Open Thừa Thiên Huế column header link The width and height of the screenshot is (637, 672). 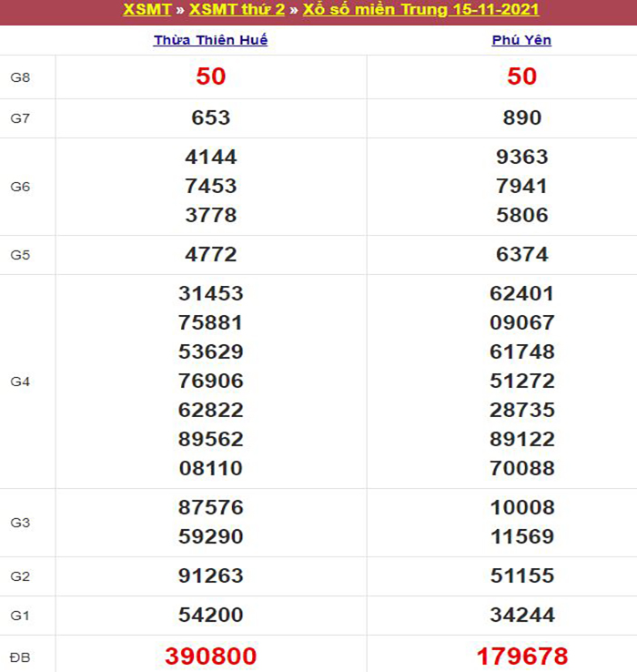pos(210,40)
